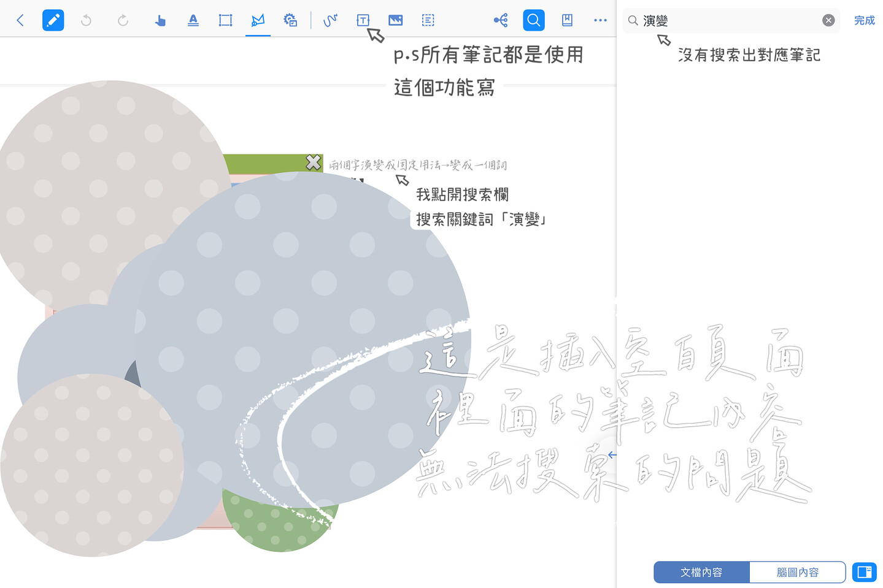Image resolution: width=883 pixels, height=588 pixels.
Task: Open the text style tool with underlined A
Action: [193, 20]
